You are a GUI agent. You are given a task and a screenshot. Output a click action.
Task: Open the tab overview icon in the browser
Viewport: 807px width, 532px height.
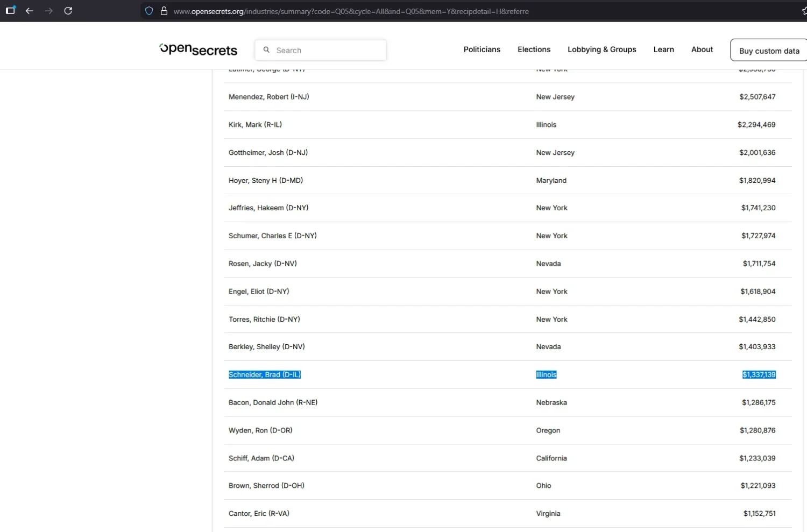point(10,10)
